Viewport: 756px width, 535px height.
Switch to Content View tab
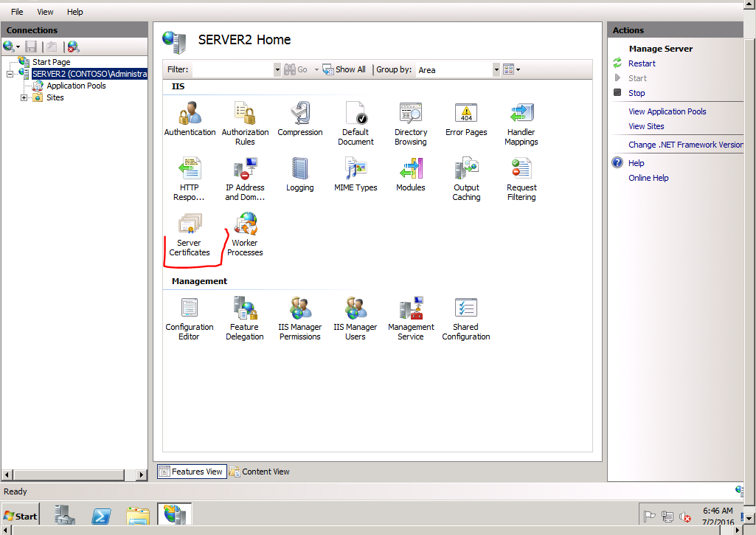[260, 472]
